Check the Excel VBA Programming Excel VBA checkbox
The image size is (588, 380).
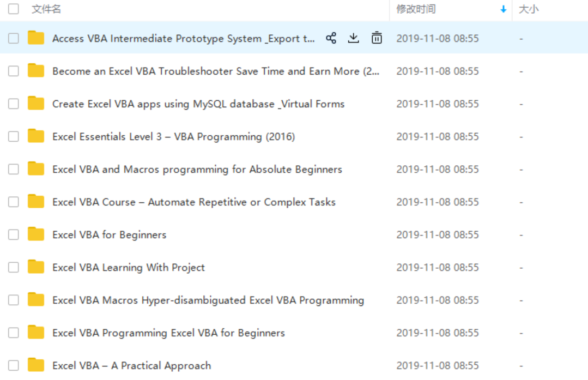(x=14, y=333)
